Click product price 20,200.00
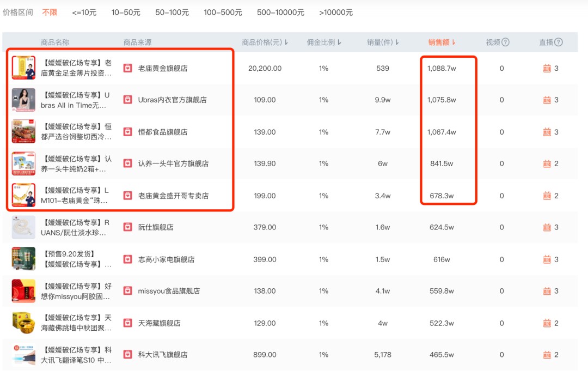Screen dimensions: 588x376 click(265, 68)
